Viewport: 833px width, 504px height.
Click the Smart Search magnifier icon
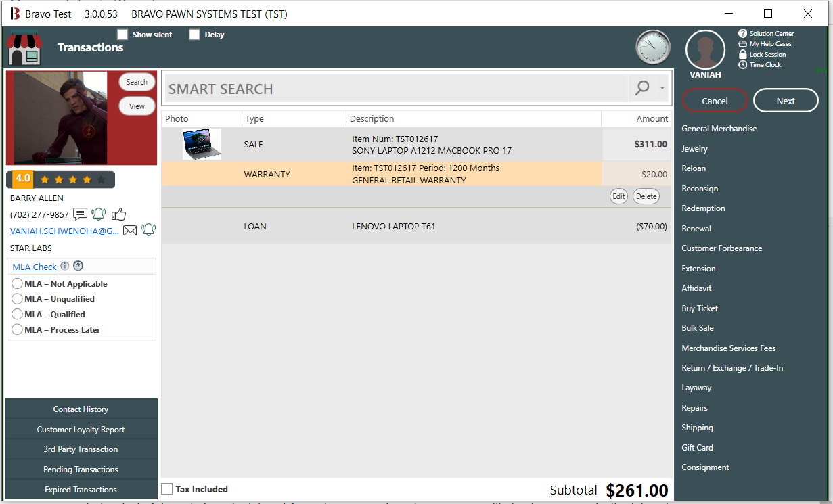click(642, 88)
